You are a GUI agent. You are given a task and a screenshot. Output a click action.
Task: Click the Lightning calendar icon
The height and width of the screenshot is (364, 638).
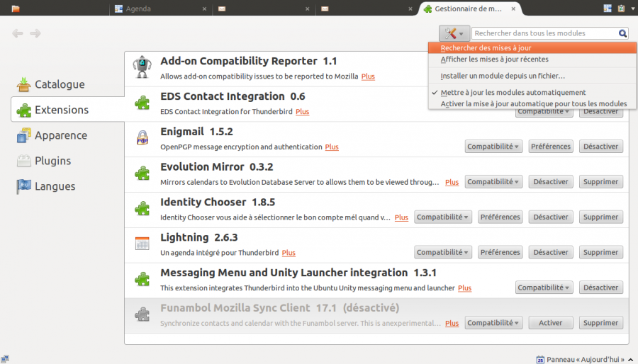142,244
